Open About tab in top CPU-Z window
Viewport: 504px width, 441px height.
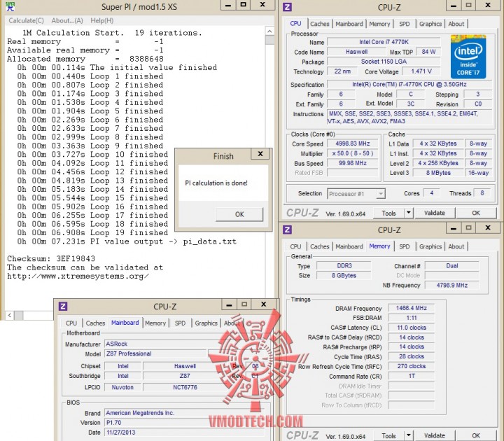click(x=456, y=24)
